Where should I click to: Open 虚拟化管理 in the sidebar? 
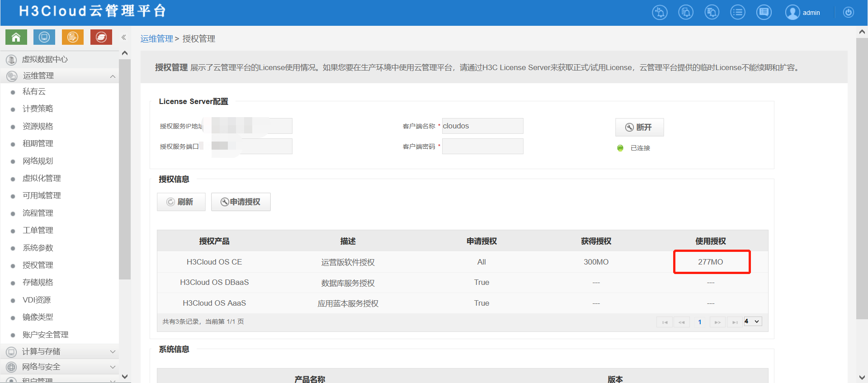coord(42,179)
